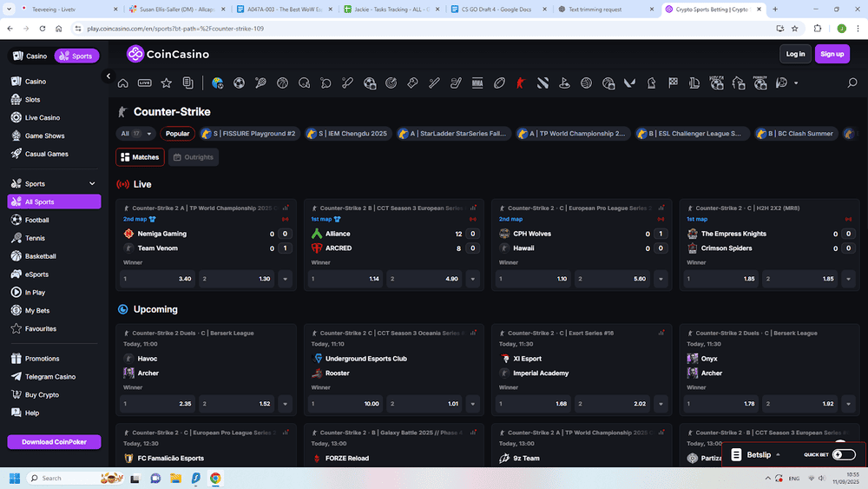
Task: Expand more markets for Empress Knights match
Action: click(x=848, y=279)
